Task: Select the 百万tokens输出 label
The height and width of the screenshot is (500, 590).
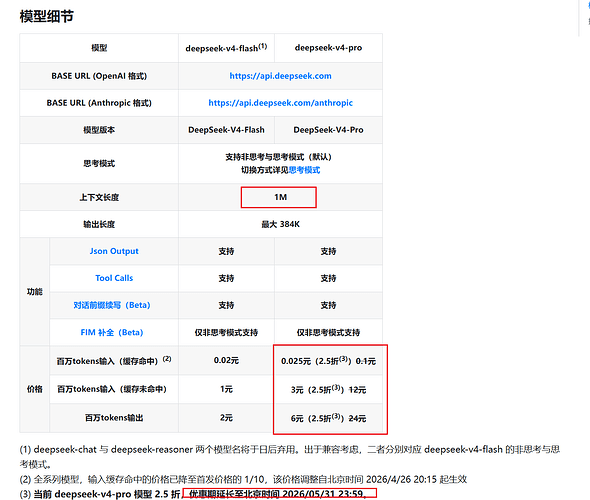Action: tap(114, 418)
